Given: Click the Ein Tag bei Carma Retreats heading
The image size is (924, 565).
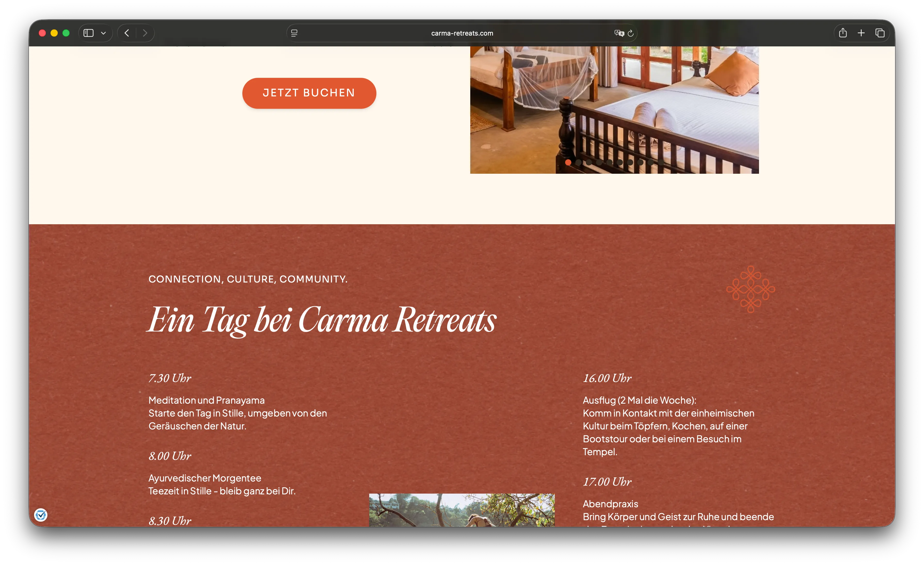Looking at the screenshot, I should (x=322, y=320).
